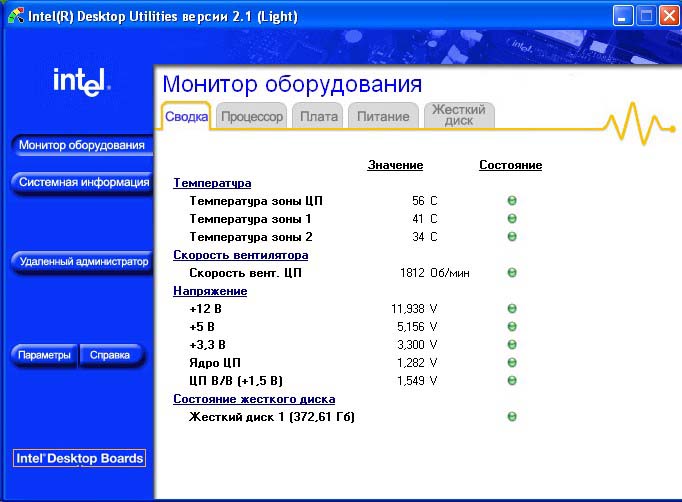This screenshot has width=682, height=502.
Task: Click the +5 В row label
Action: tap(202, 327)
